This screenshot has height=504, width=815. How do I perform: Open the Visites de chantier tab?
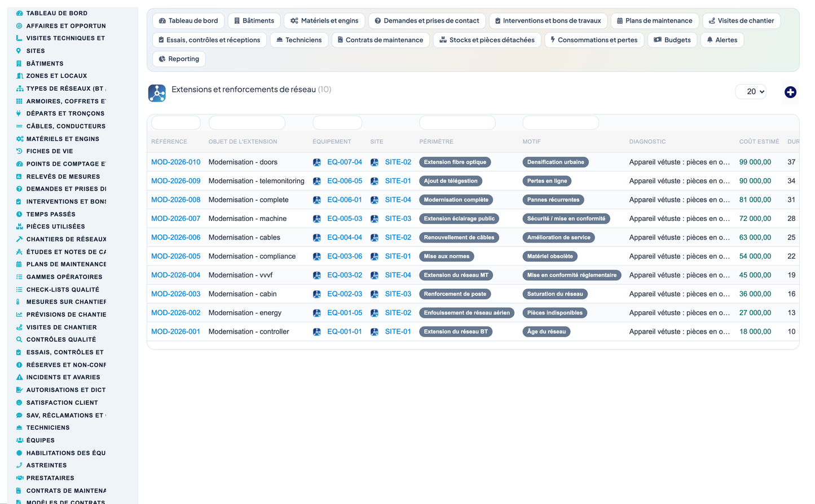tap(742, 21)
